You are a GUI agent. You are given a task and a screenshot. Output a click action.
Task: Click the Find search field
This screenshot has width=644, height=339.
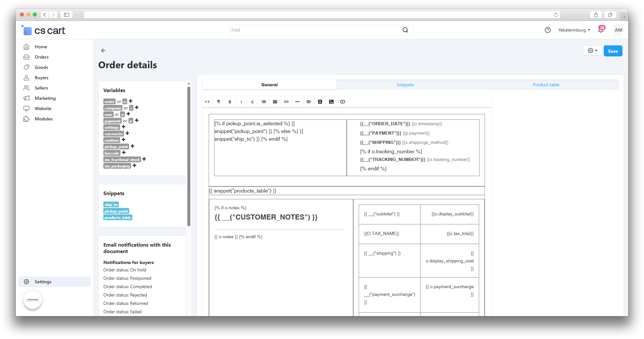(316, 30)
